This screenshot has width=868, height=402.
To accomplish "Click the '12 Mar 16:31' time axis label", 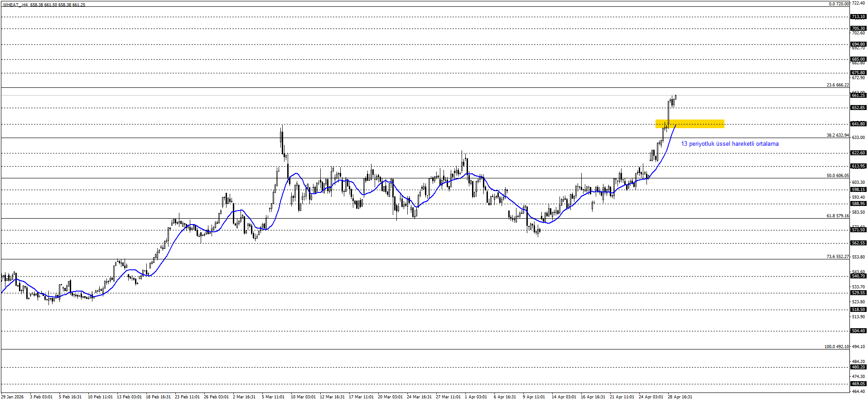I will coord(332,397).
